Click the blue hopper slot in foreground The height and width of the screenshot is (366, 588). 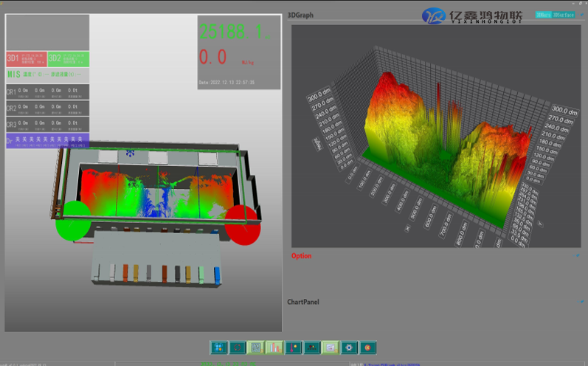pyautogui.click(x=217, y=275)
